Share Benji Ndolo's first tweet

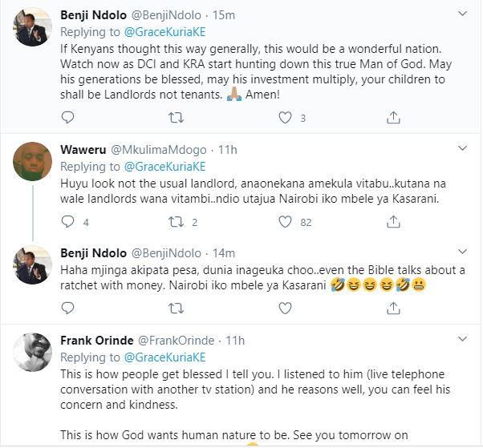click(x=393, y=118)
